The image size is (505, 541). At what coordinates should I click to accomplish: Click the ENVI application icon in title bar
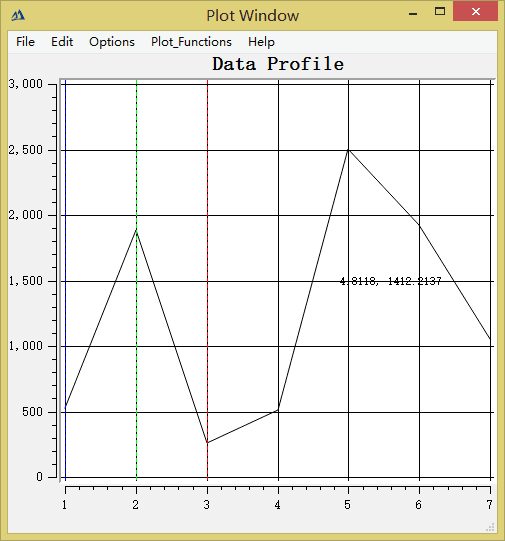tap(18, 15)
